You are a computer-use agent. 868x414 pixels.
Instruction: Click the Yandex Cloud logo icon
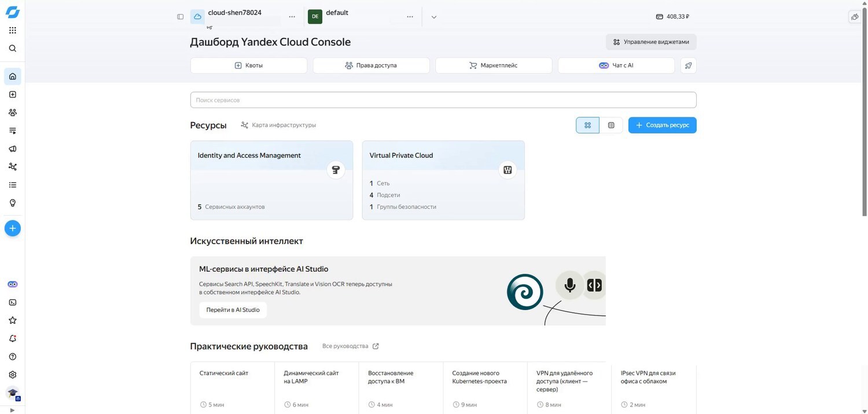tap(12, 12)
